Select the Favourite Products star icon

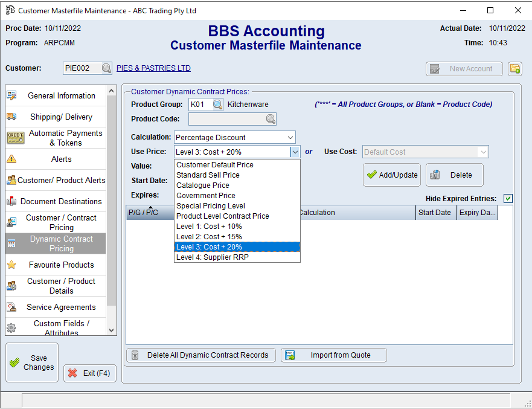pos(11,265)
